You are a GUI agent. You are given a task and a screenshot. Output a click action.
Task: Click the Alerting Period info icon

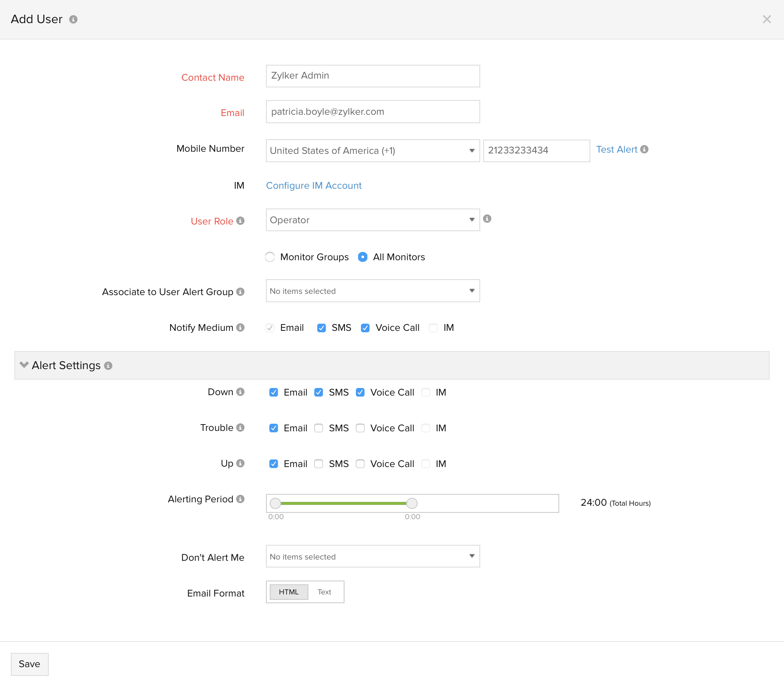pos(240,499)
